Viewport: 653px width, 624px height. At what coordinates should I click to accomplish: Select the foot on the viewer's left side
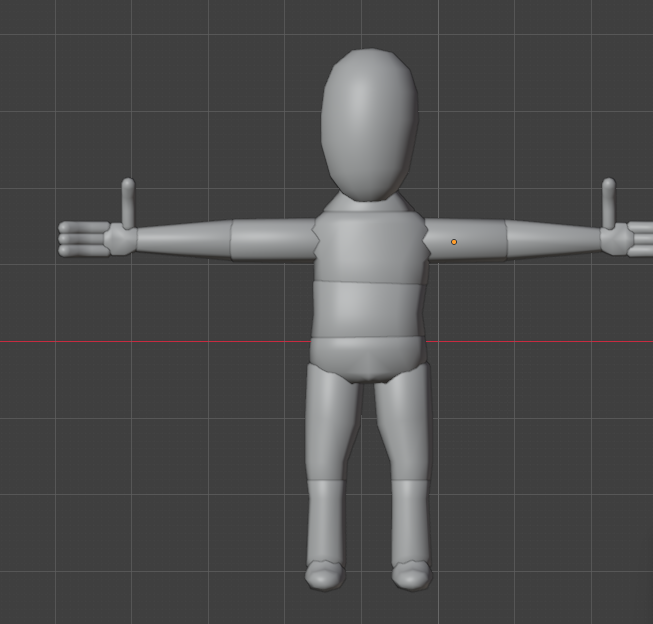pos(325,576)
